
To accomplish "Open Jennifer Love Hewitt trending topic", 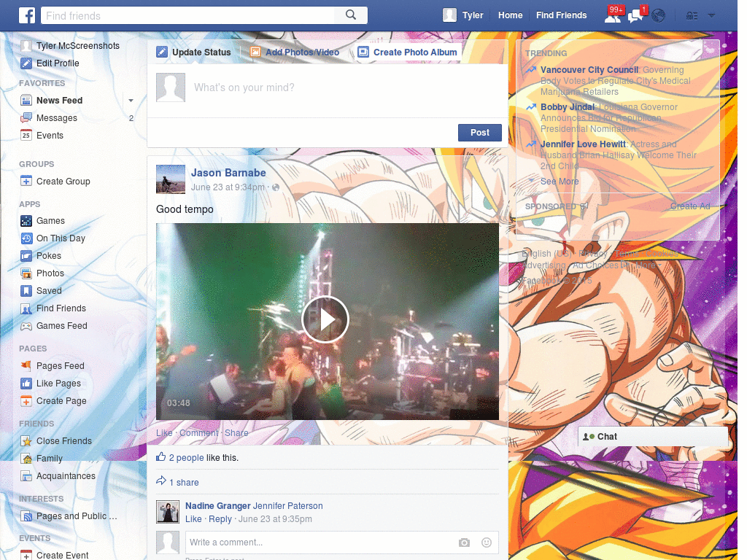I will point(583,144).
